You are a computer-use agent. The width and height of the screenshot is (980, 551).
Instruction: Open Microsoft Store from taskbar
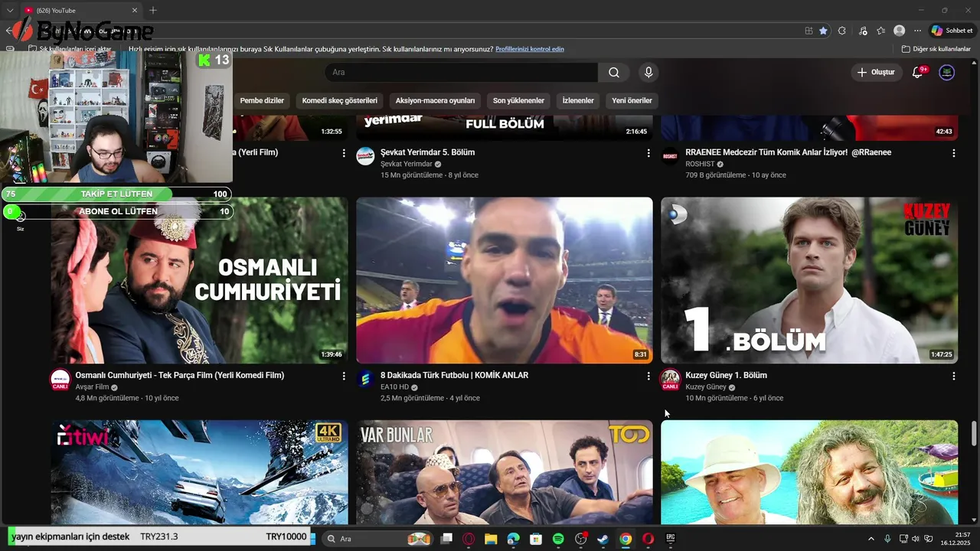pos(536,539)
